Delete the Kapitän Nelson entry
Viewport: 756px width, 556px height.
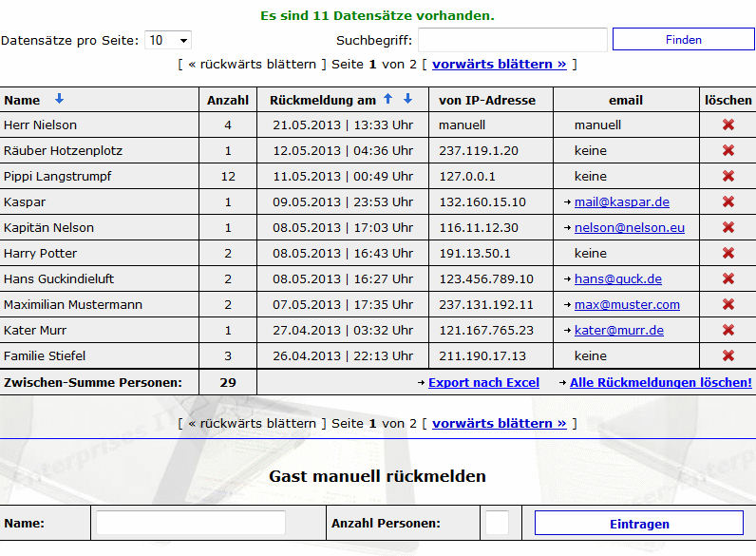(x=728, y=227)
